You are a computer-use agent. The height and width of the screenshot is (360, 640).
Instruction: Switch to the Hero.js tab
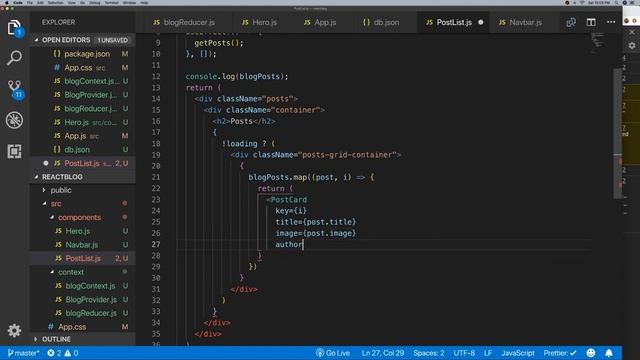[x=260, y=22]
